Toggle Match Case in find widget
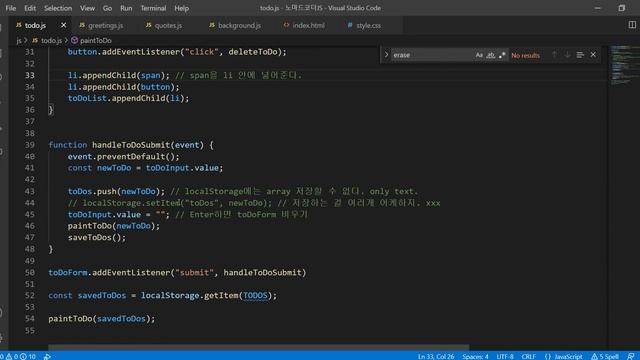 click(479, 55)
